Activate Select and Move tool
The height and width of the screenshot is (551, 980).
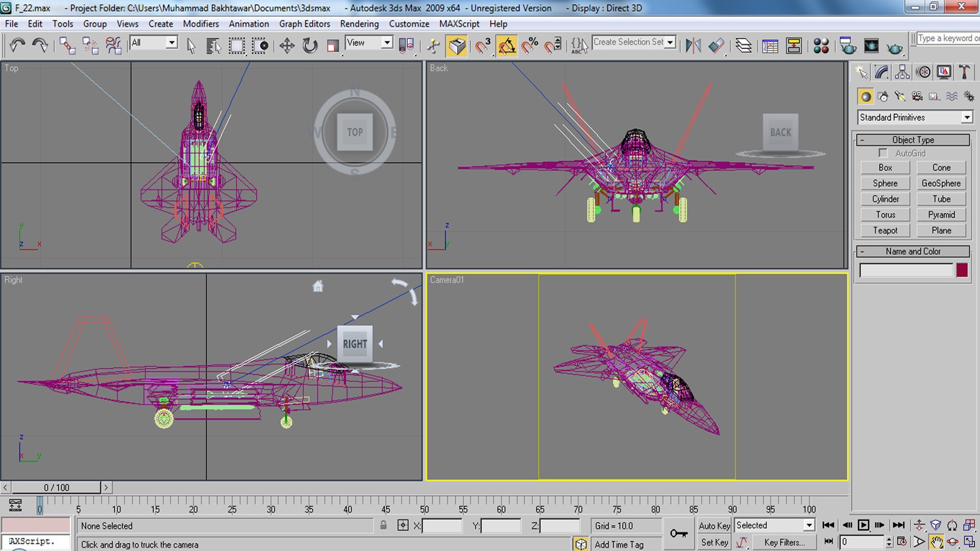[x=287, y=46]
